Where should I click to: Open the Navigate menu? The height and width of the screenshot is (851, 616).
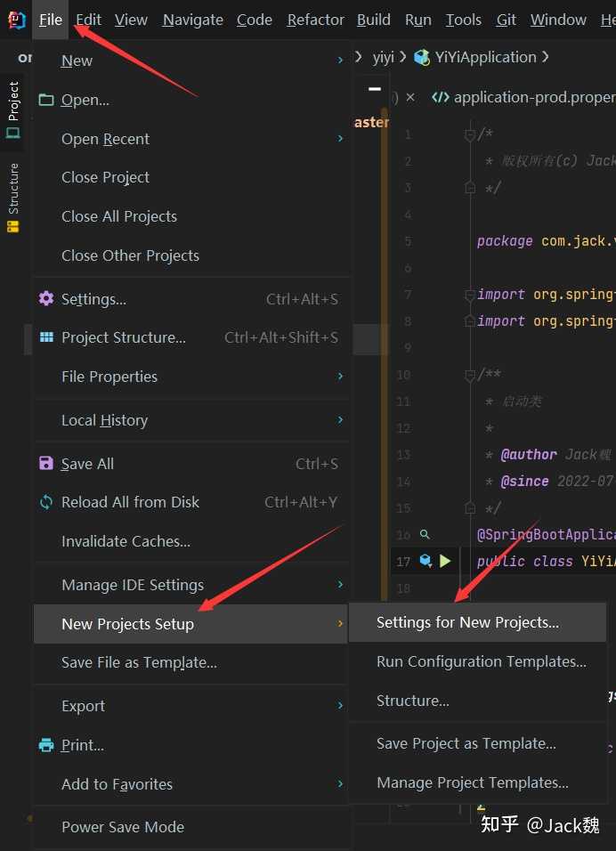[x=192, y=20]
